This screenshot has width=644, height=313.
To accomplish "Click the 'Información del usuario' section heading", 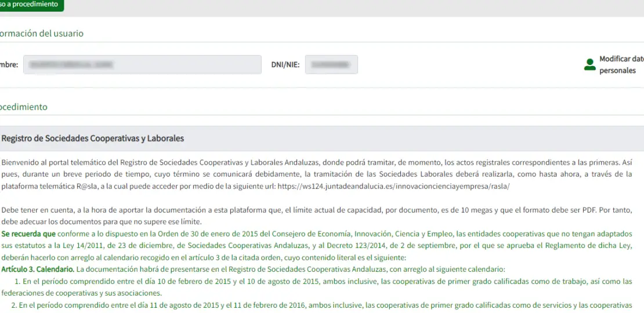I will pyautogui.click(x=41, y=34).
